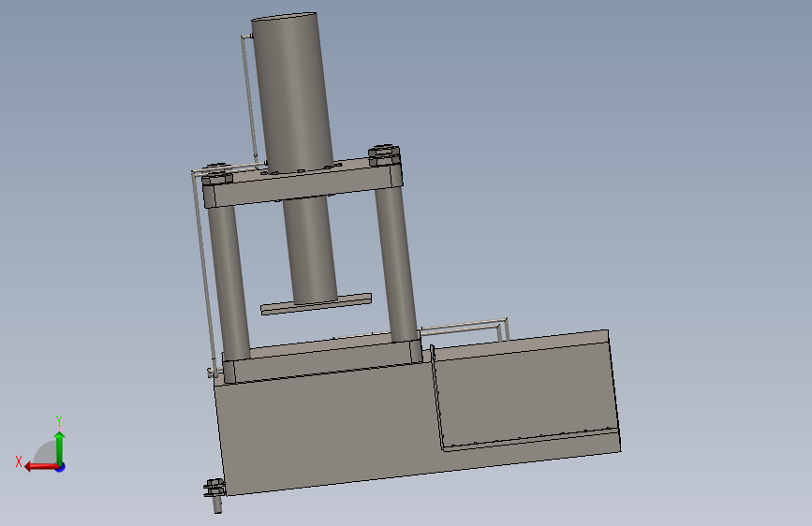812x526 pixels.
Task: Select the bolt at the base's bottom-left corner
Action: [x=214, y=494]
